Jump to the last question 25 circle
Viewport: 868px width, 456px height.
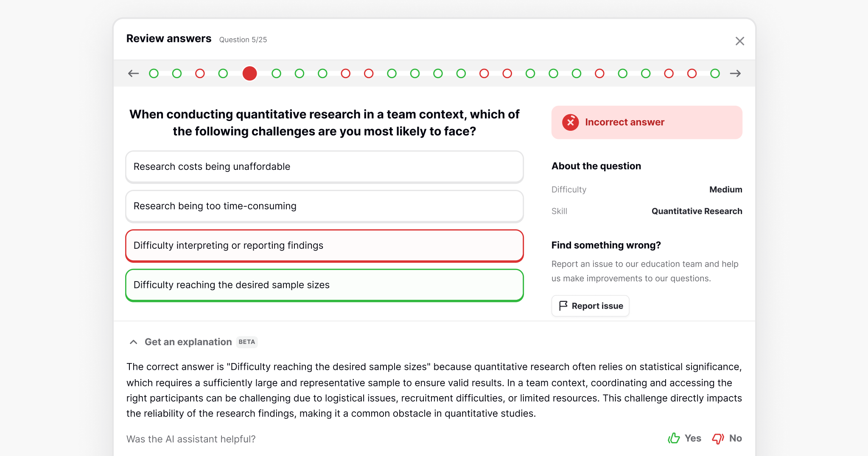click(x=715, y=73)
